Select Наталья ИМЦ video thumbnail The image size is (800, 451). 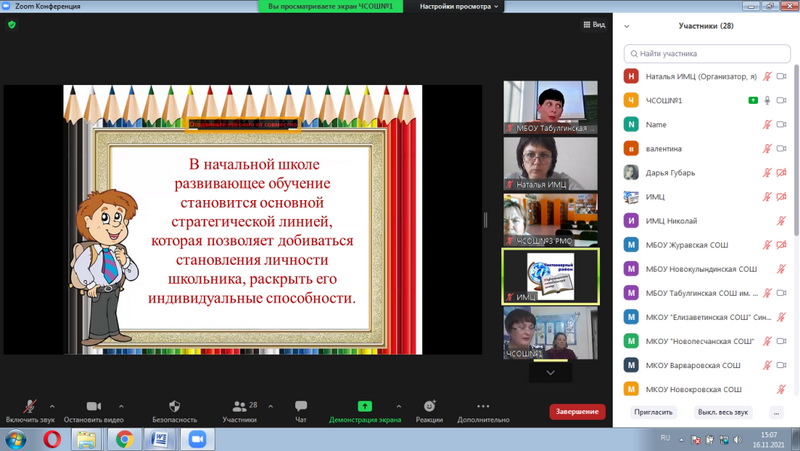[551, 163]
